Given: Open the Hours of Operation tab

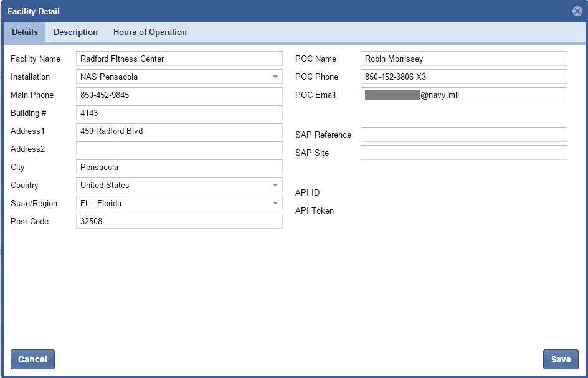Looking at the screenshot, I should point(149,32).
